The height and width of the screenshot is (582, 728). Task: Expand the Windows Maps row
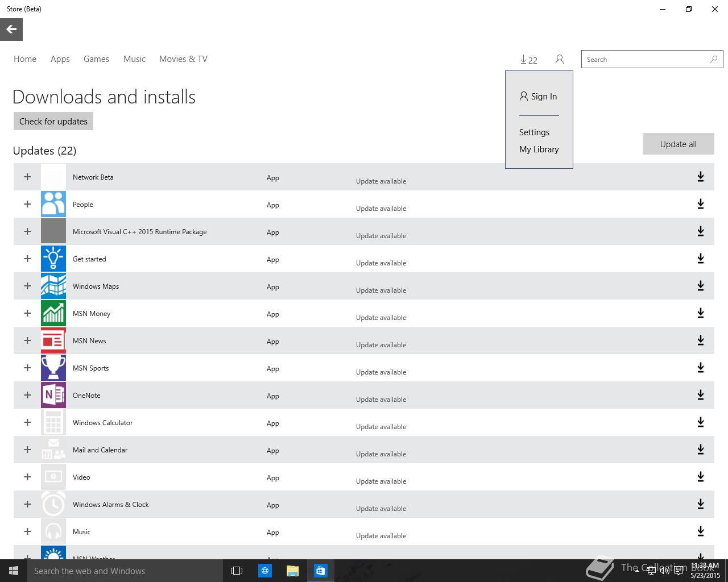point(27,286)
